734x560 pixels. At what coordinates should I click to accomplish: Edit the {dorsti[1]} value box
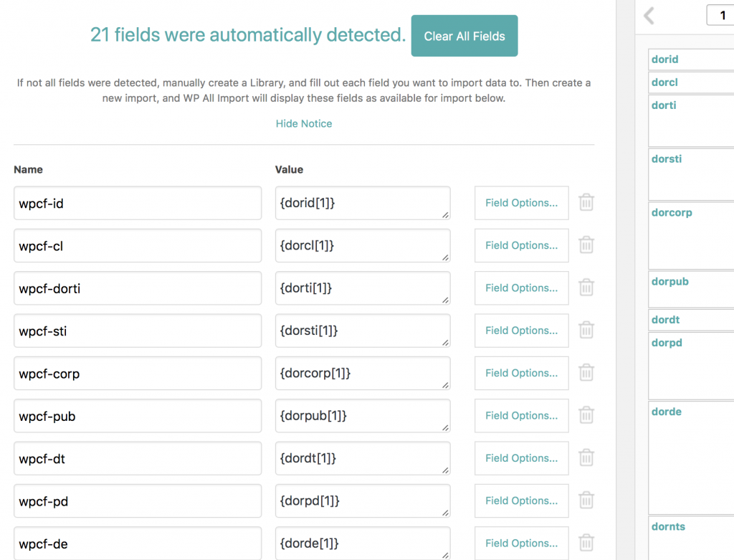click(363, 331)
